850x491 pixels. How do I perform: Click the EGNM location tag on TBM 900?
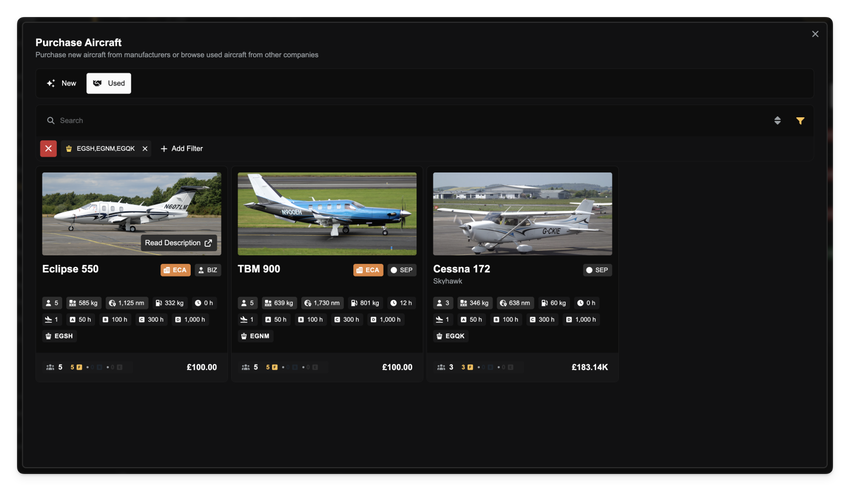[x=257, y=336]
